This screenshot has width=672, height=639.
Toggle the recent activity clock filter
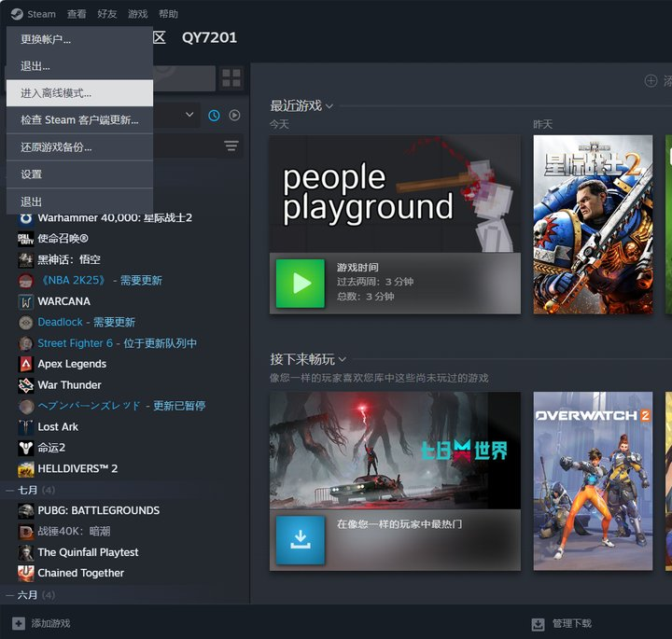214,115
